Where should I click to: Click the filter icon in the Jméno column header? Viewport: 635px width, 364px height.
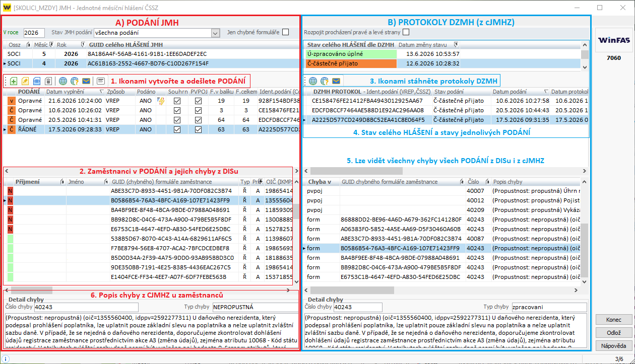[106, 181]
